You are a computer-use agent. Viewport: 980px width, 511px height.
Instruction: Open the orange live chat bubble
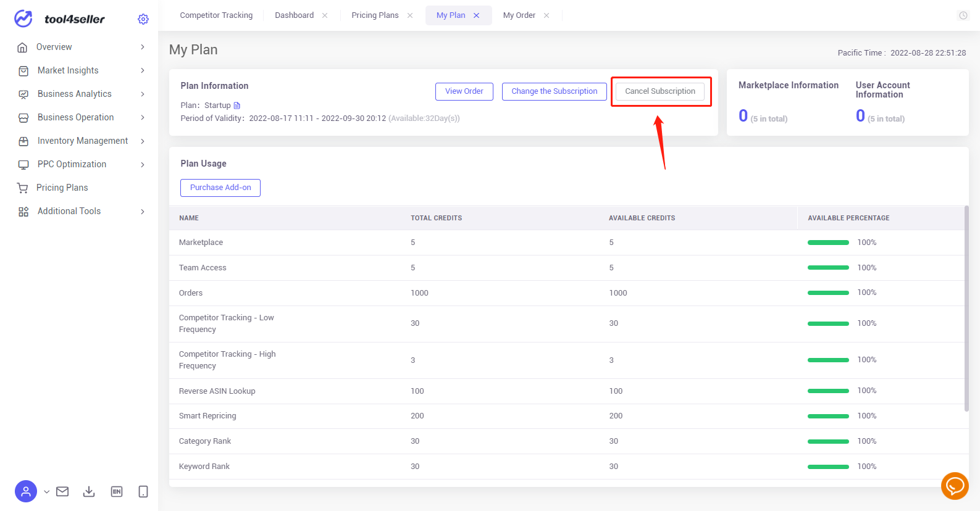click(x=955, y=486)
